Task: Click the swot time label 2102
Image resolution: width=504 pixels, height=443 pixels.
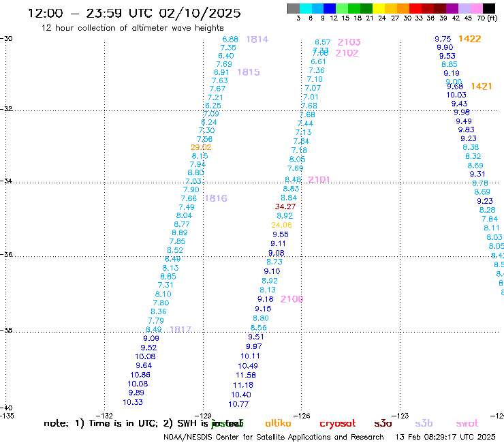Action: click(347, 53)
